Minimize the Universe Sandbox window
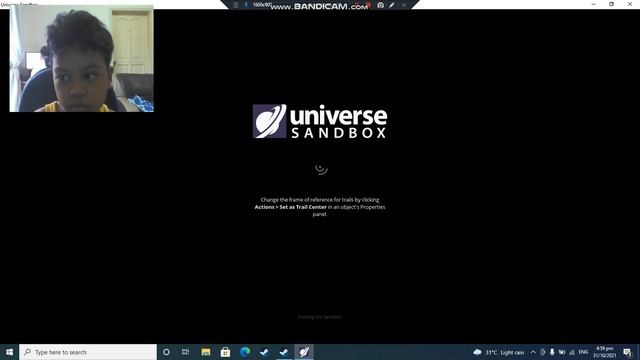 pyautogui.click(x=593, y=4)
